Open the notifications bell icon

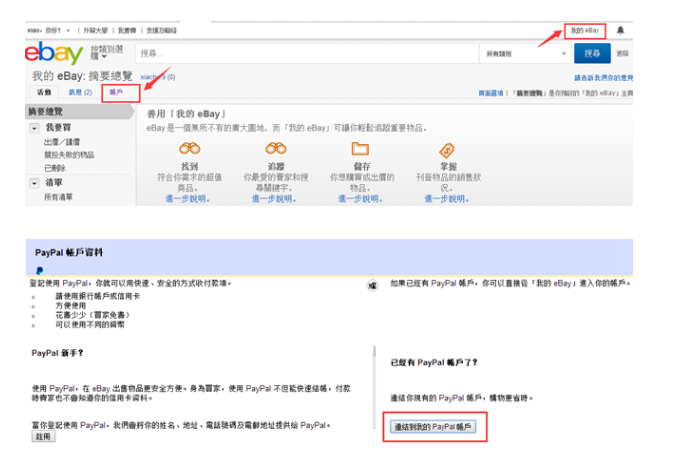coord(620,30)
